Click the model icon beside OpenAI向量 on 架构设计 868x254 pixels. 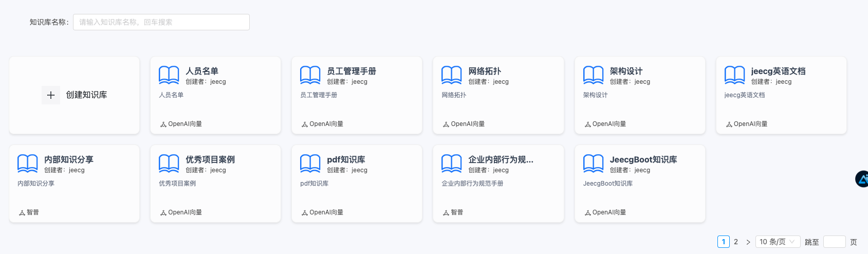point(588,124)
